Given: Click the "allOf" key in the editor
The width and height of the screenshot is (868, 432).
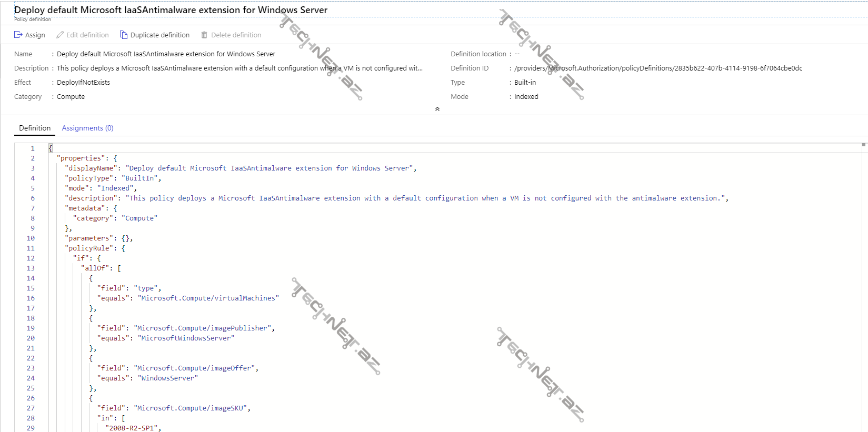Looking at the screenshot, I should (x=95, y=268).
